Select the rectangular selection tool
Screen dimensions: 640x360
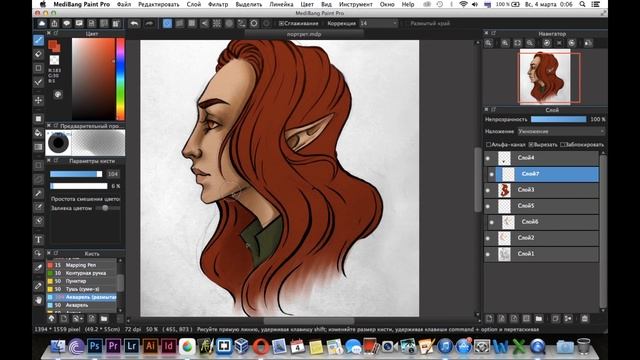tap(38, 165)
